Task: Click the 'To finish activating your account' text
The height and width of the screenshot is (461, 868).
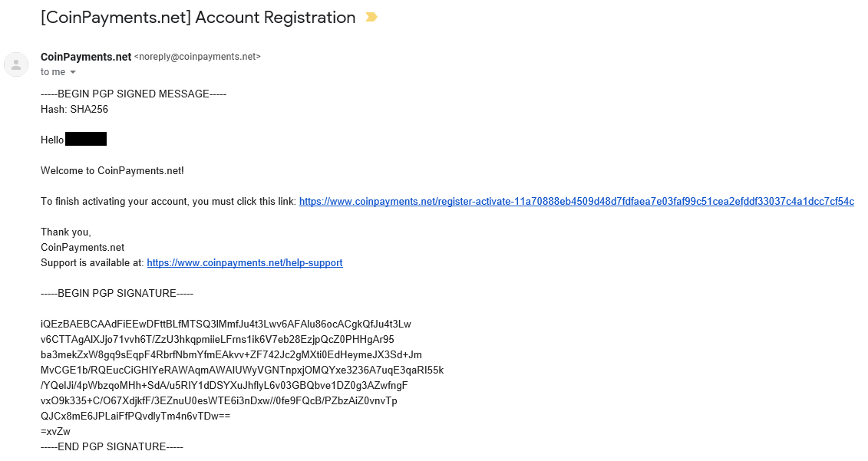Action: pos(168,201)
